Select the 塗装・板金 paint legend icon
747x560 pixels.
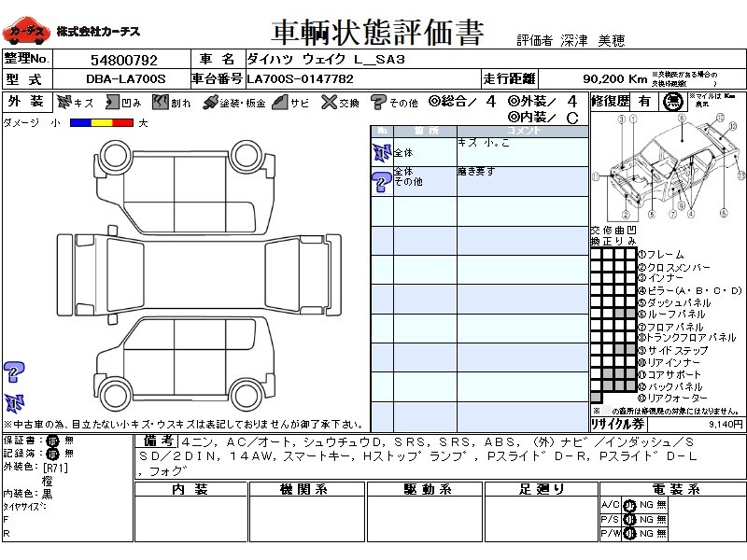210,103
